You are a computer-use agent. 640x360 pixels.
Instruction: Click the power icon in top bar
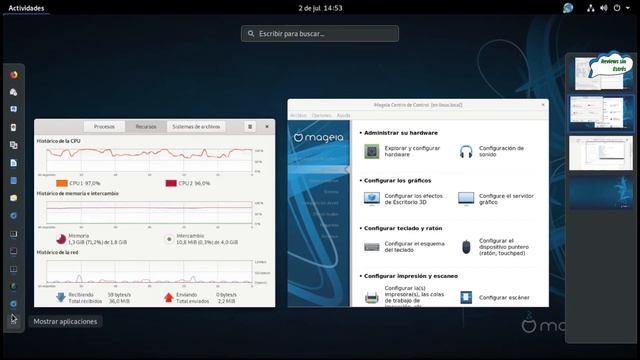point(617,8)
